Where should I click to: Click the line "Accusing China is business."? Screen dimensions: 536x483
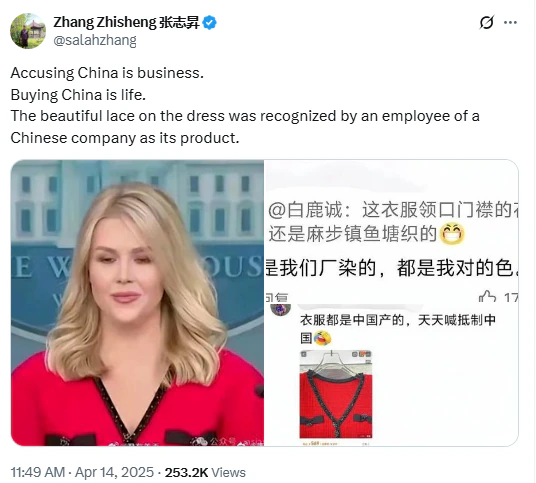(107, 73)
